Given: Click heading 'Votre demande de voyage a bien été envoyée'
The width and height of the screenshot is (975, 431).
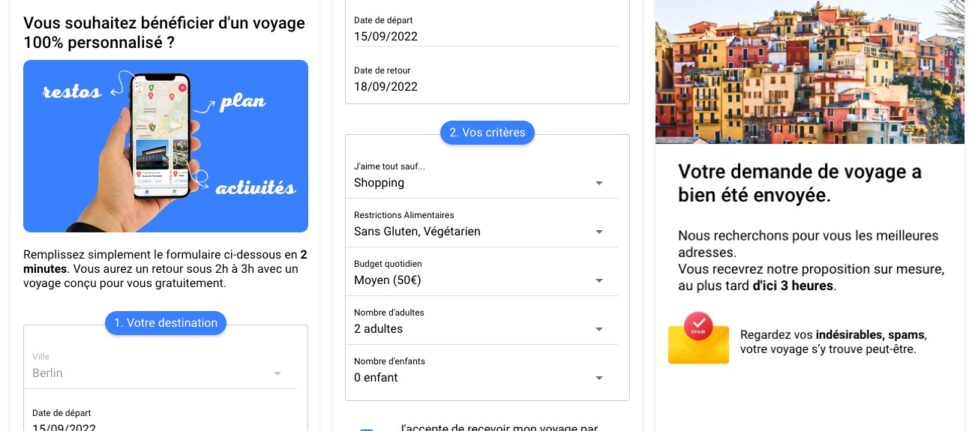Looking at the screenshot, I should 800,183.
